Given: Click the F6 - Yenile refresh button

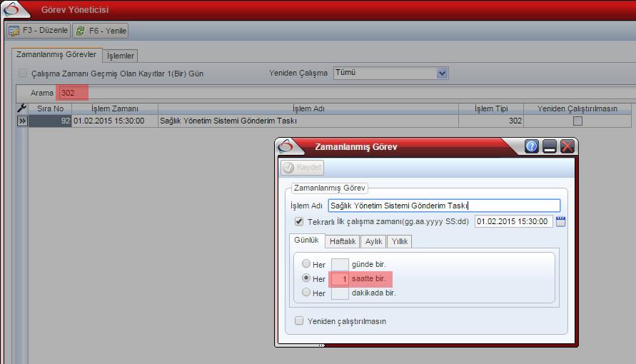Looking at the screenshot, I should click(x=101, y=31).
